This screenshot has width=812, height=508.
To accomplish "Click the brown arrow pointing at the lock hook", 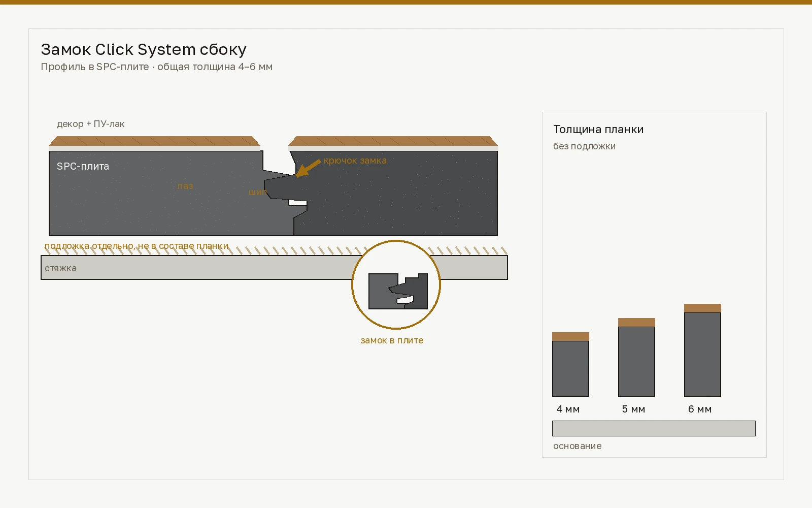I will [x=309, y=168].
